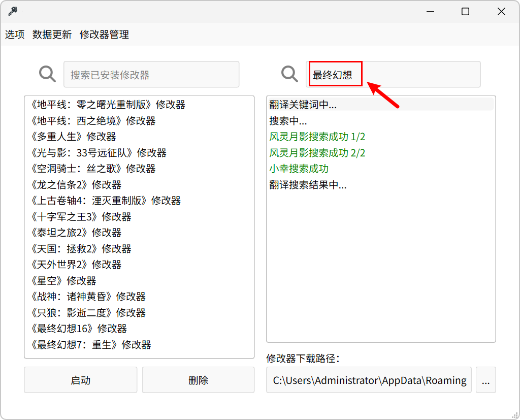Select 《只狼：影逝二度》修改器
The image size is (520, 420).
click(x=139, y=313)
